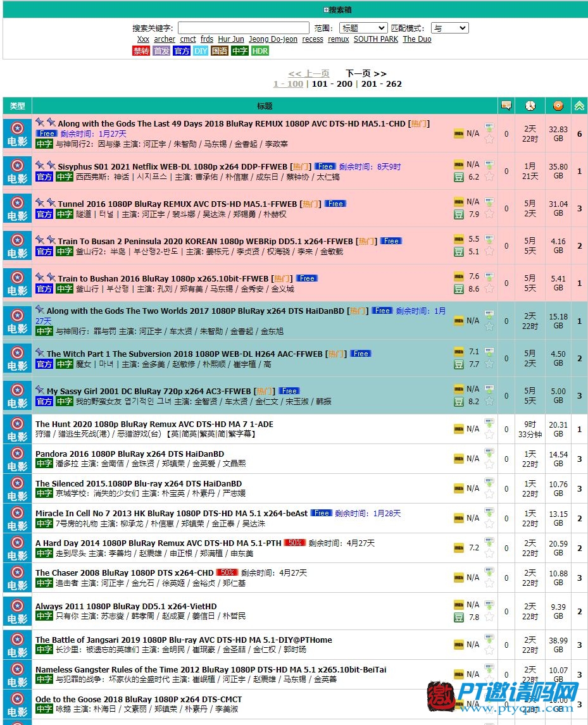
Task: Download the Train To Busan 2 Peninsula torrent
Action: tap(489, 239)
